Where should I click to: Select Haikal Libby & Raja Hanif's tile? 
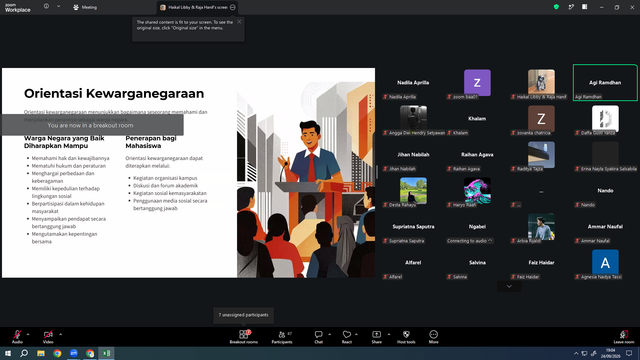tap(541, 82)
